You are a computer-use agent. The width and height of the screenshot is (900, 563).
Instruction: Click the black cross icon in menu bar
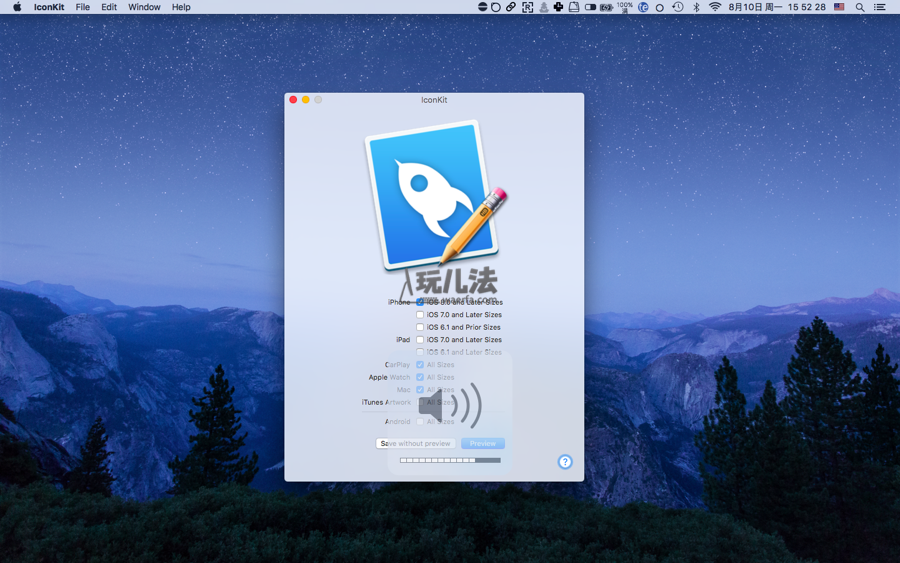pyautogui.click(x=558, y=7)
